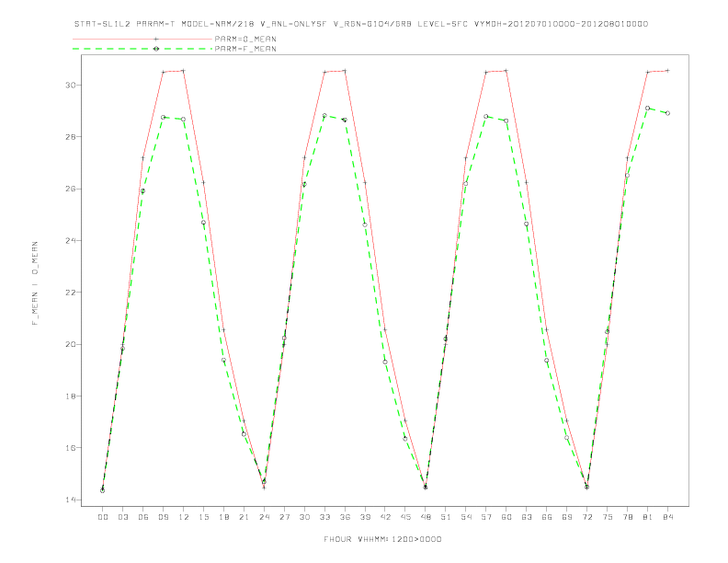Viewport: 728px width, 563px height.
Task: Click the y-axis tick label 22
Action: coord(71,293)
